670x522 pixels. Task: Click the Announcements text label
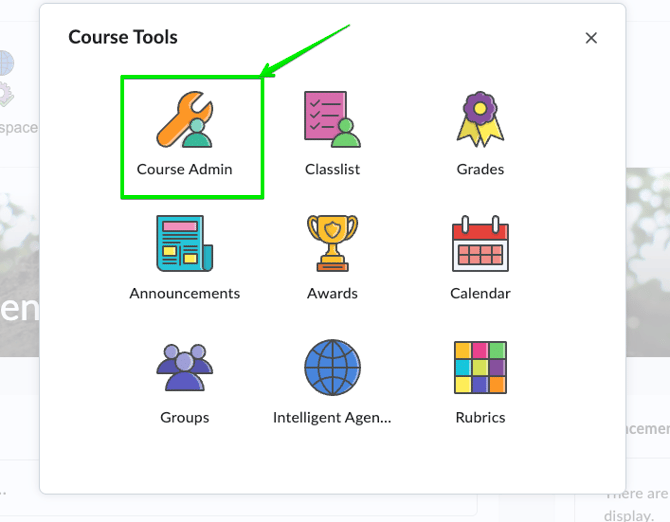[185, 293]
